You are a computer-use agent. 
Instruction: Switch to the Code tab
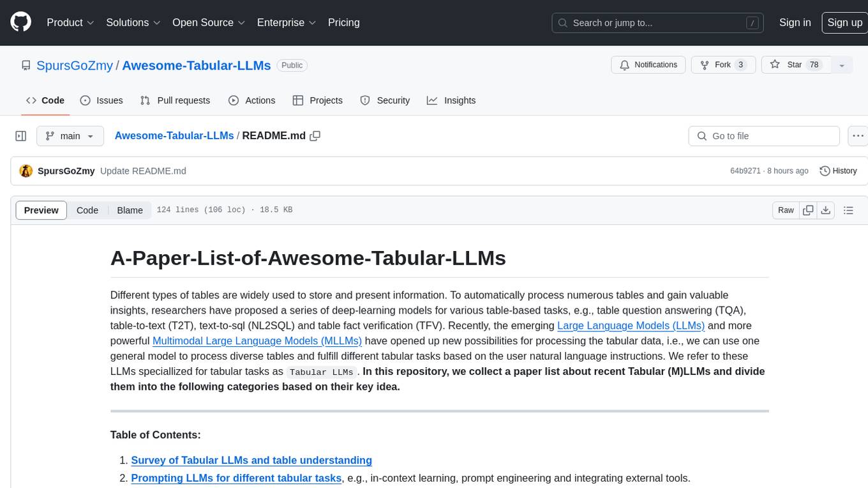[x=45, y=100]
